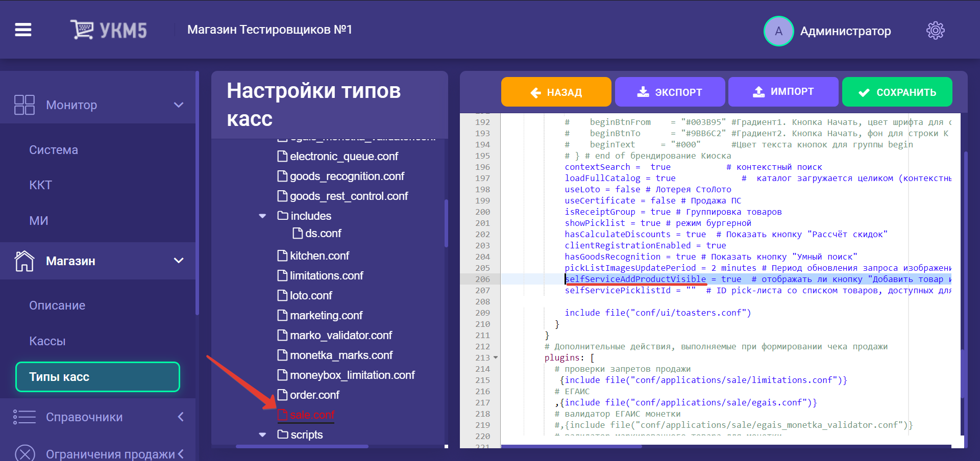
Task: Open the ds.conf file in includes
Action: point(323,233)
